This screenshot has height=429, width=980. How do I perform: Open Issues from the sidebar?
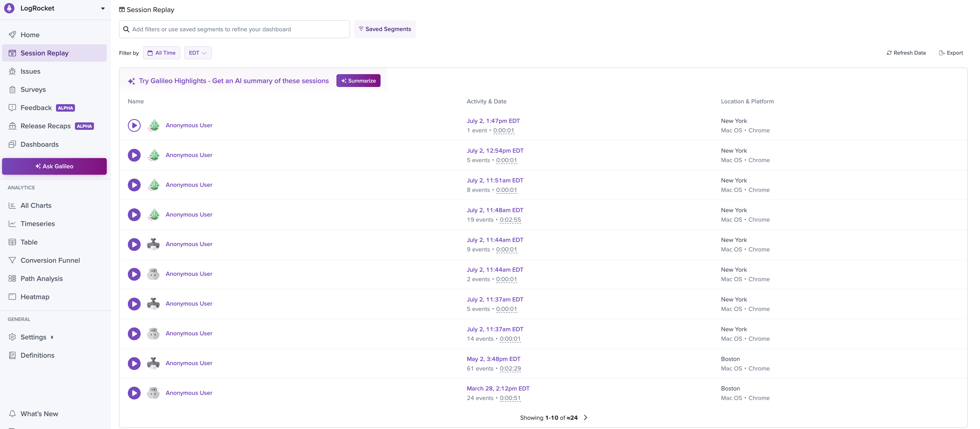pos(54,71)
